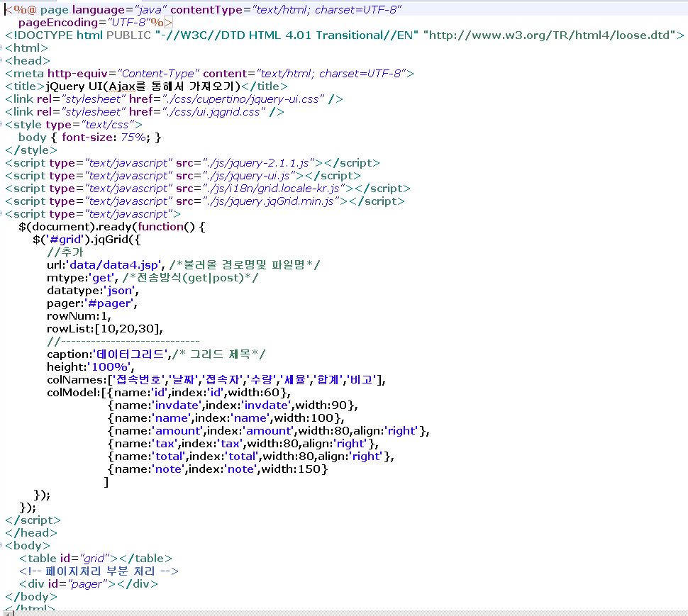688x616 pixels.
Task: Click the rowNum:1 line
Action: coord(79,315)
